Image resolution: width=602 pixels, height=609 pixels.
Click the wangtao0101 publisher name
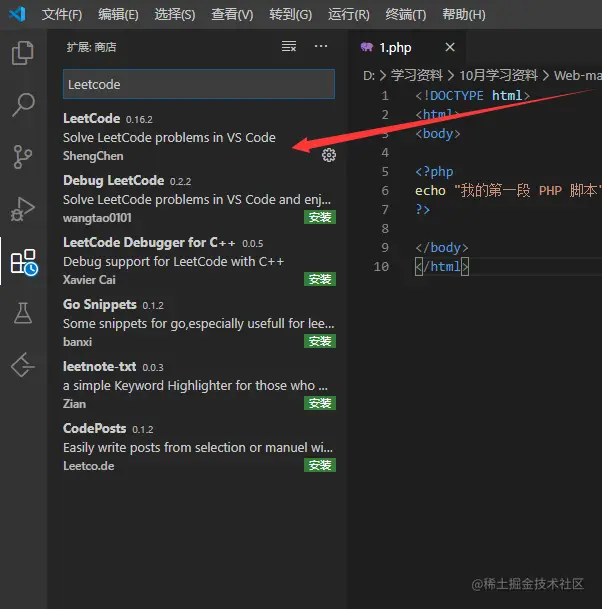97,218
